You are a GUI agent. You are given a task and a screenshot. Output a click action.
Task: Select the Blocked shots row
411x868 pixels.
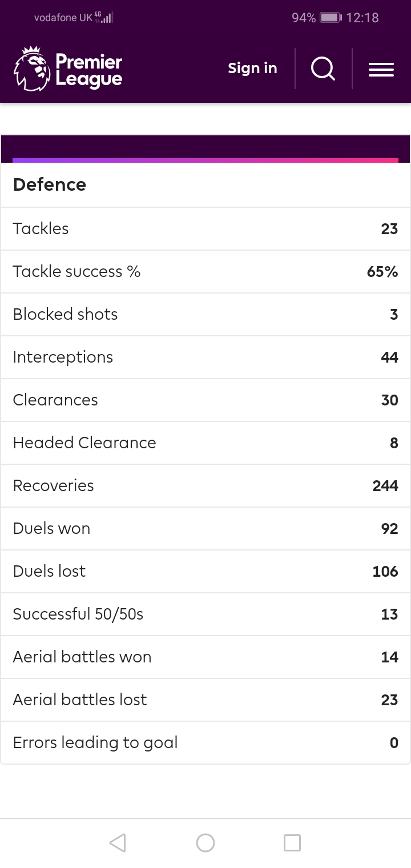click(205, 314)
